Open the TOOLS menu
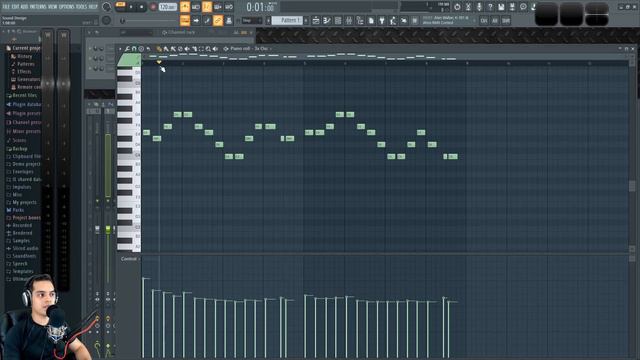 coord(82,7)
